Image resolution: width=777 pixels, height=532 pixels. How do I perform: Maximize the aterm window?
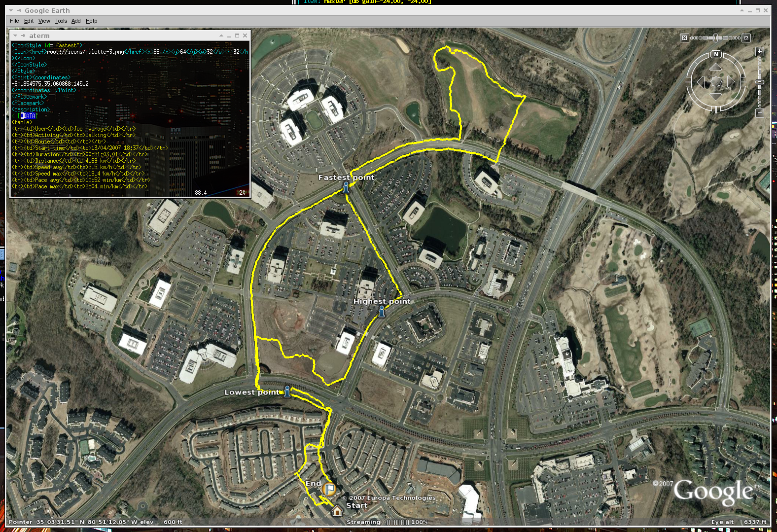pyautogui.click(x=237, y=35)
